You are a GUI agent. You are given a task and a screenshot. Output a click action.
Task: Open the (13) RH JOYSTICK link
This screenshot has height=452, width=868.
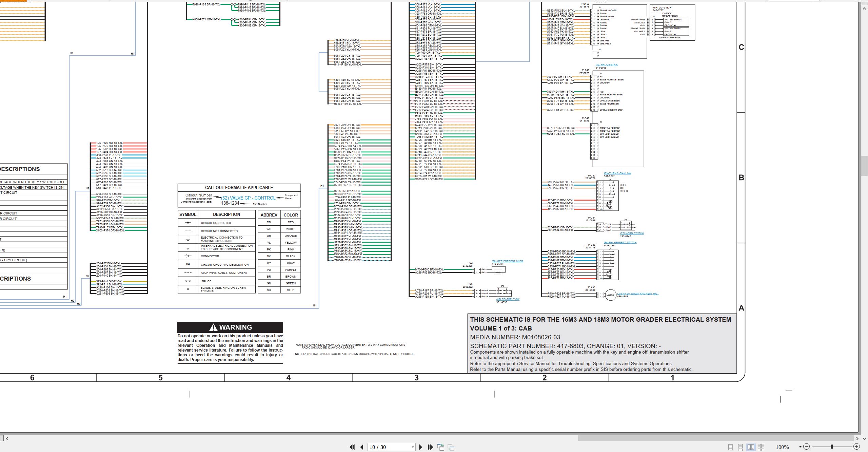607,64
